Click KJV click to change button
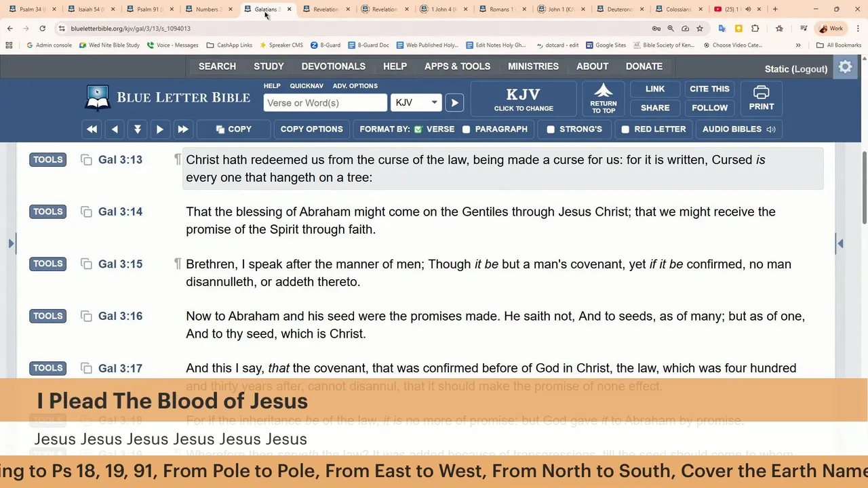Screen dimensions: 868x488 point(524,98)
